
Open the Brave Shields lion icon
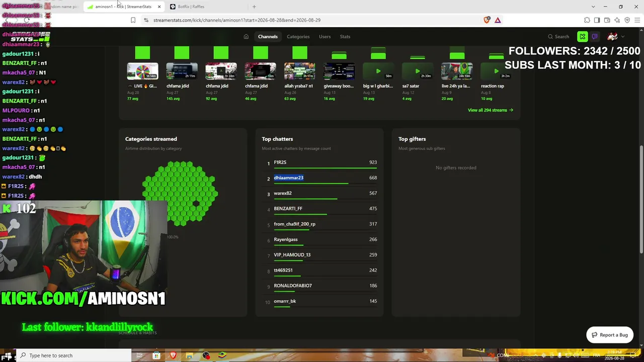click(x=487, y=20)
